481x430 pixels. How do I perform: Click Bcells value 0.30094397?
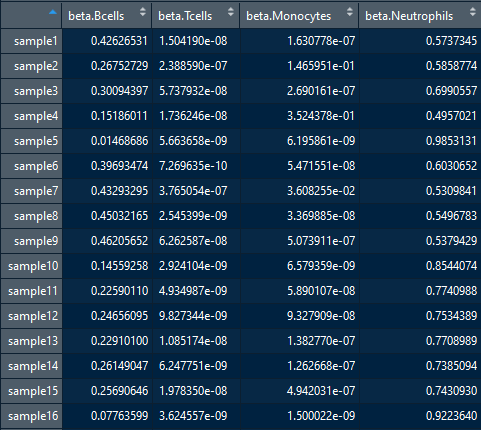click(119, 91)
